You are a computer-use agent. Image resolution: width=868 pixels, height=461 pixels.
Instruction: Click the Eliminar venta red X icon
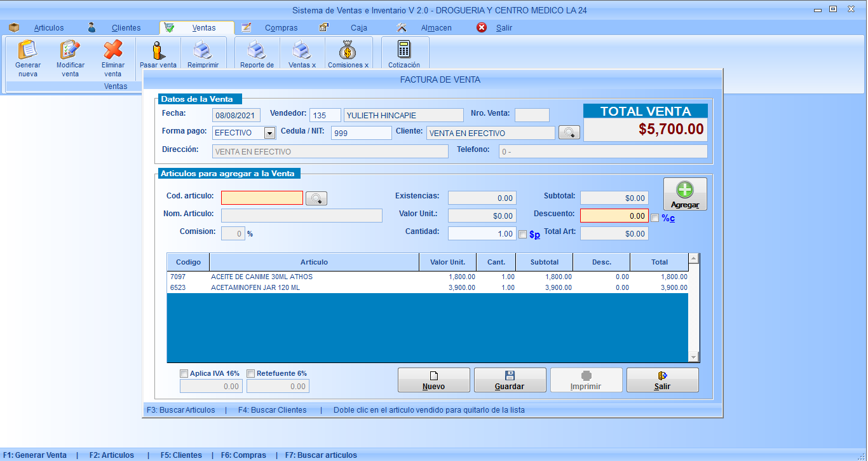tap(112, 51)
